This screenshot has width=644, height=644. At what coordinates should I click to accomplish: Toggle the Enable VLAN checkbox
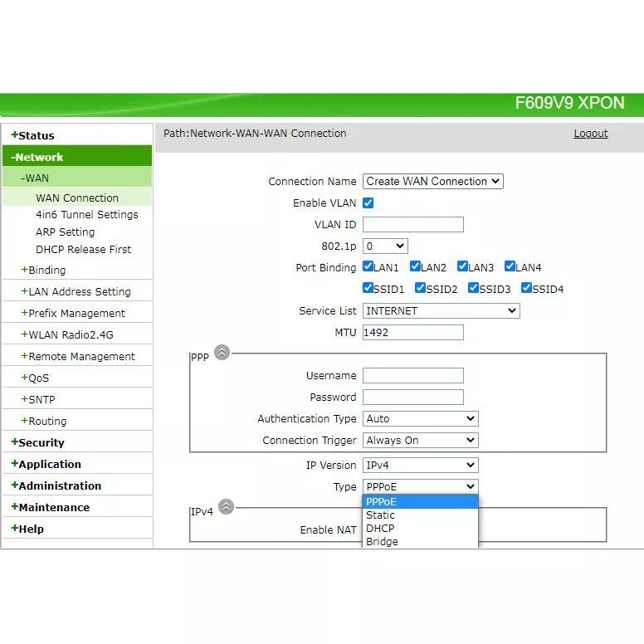(368, 202)
